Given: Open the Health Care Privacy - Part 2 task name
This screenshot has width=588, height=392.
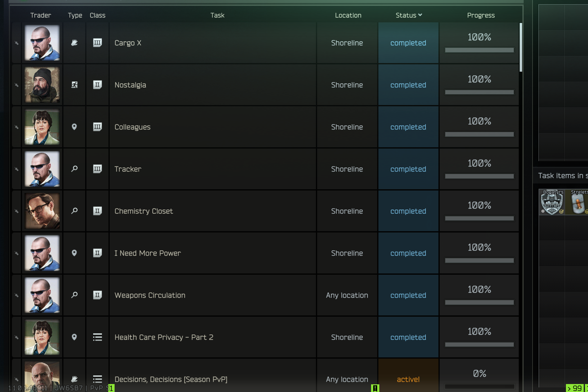Looking at the screenshot, I should click(164, 337).
